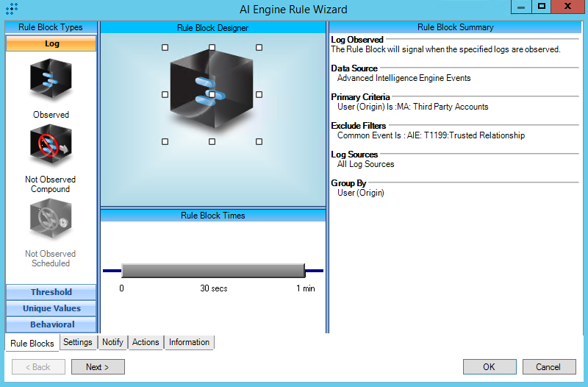Image resolution: width=588 pixels, height=387 pixels.
Task: Click the bottom-right selection handle of block
Action: [x=259, y=141]
